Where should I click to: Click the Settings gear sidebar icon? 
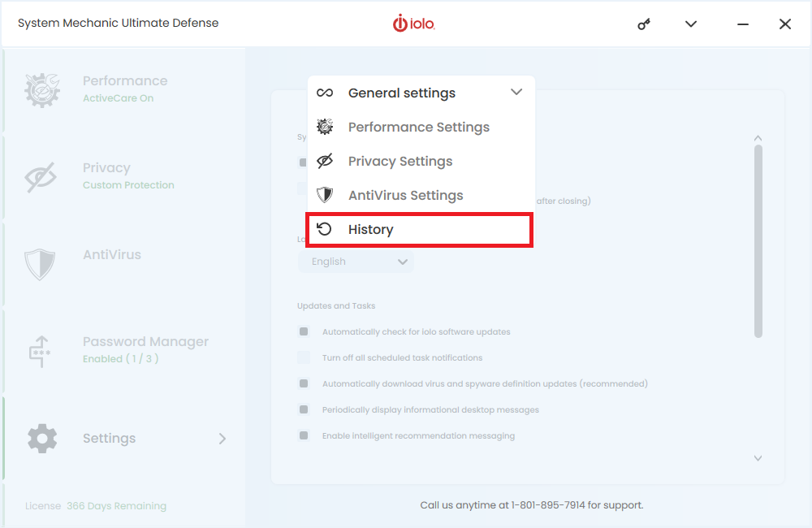click(42, 439)
